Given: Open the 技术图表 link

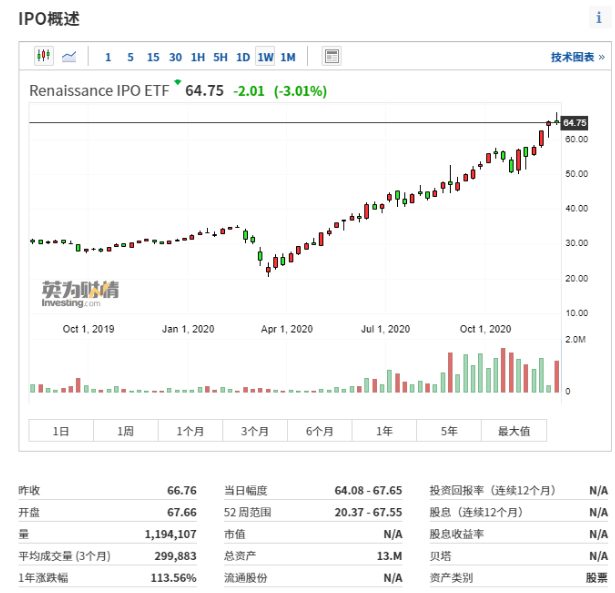Looking at the screenshot, I should [x=578, y=57].
